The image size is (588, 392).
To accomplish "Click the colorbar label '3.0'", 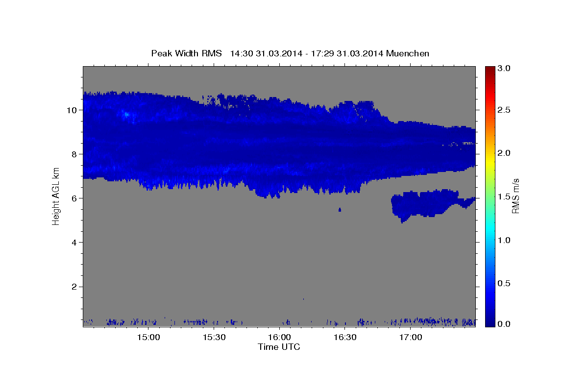I will pyautogui.click(x=504, y=69).
